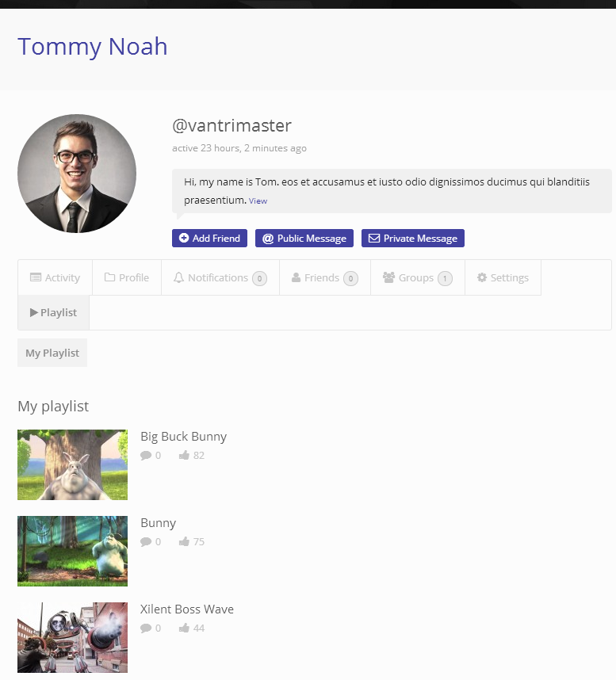The image size is (616, 680).
Task: Select the Playlist tab
Action: [53, 313]
